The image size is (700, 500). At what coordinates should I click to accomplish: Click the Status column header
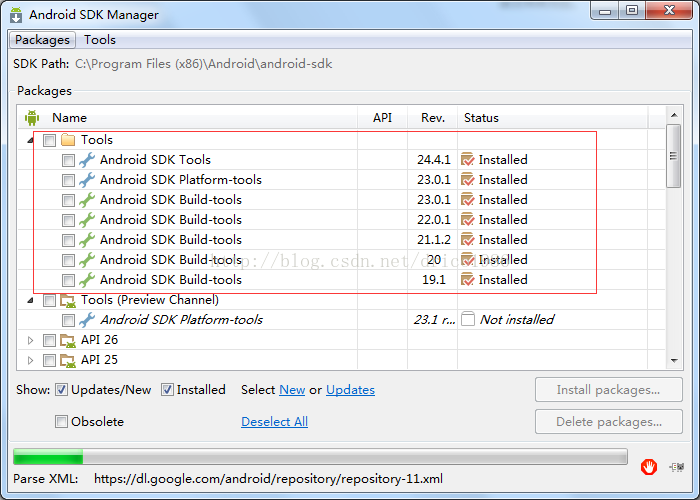(553, 118)
